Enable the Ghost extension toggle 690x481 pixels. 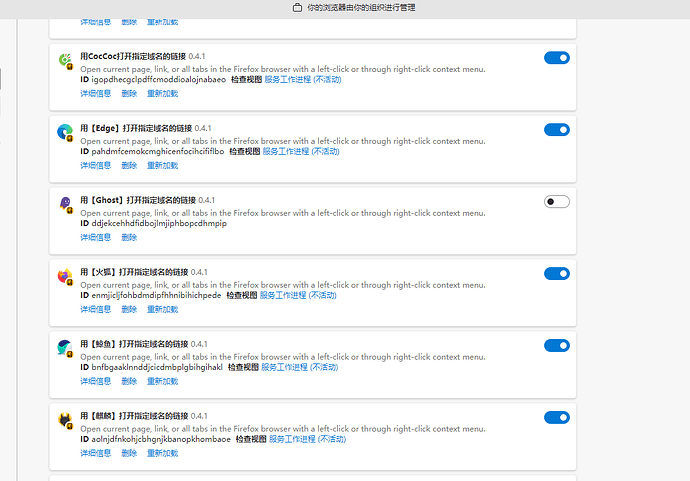(557, 202)
